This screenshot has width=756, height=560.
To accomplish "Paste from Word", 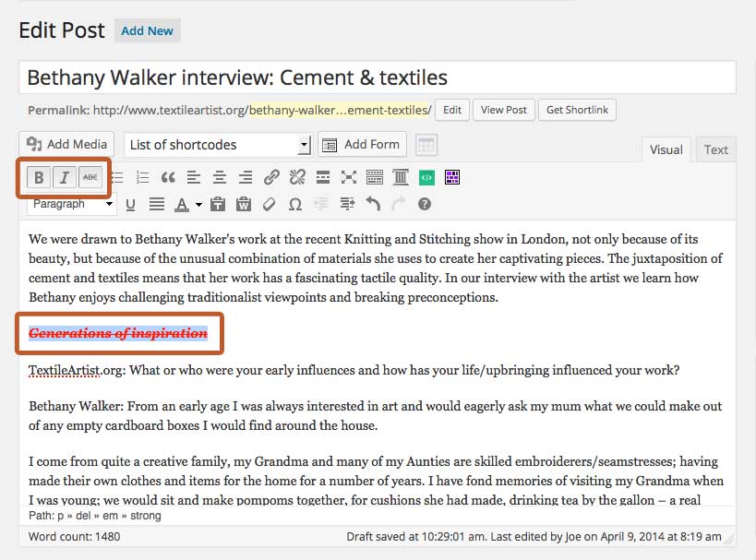I will [244, 204].
